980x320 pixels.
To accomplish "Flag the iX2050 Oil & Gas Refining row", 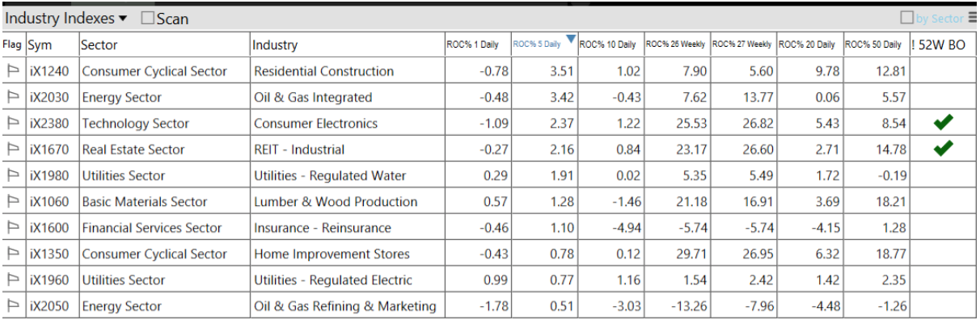I will click(13, 306).
